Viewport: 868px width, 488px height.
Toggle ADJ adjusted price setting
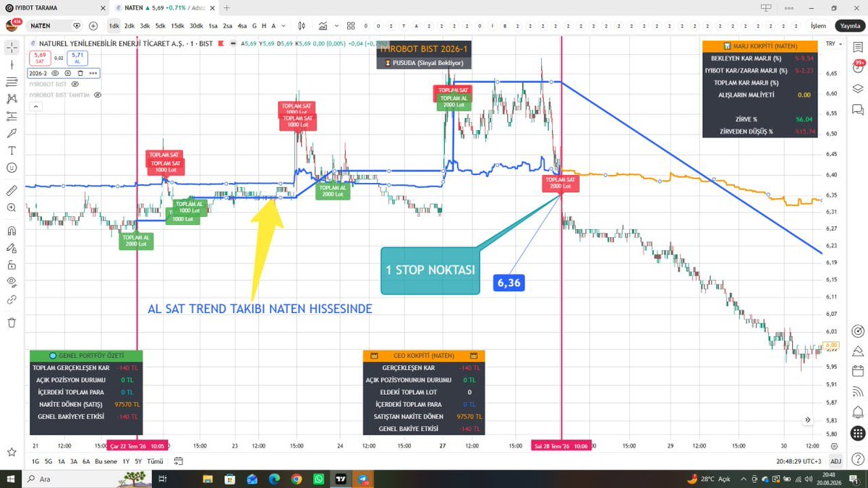pos(835,461)
